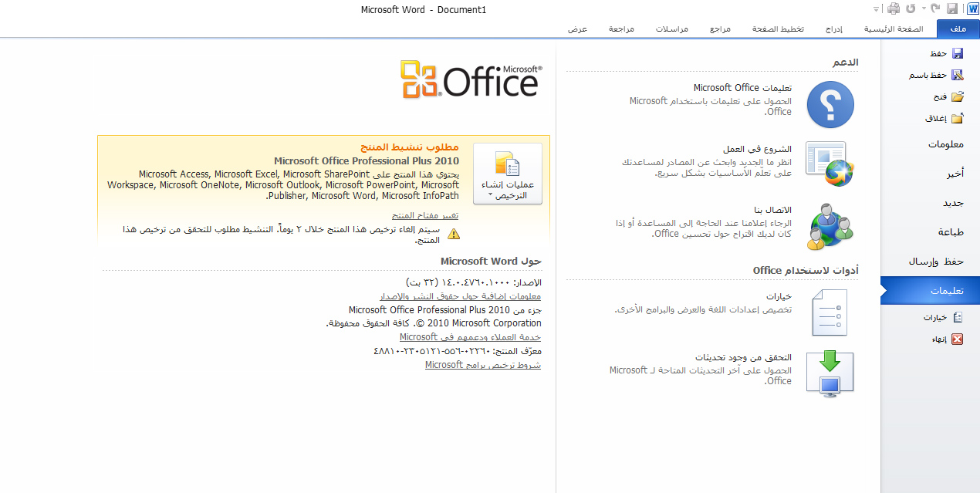Switch to the File (ملف) tab
This screenshot has height=493, width=980.
[x=958, y=29]
